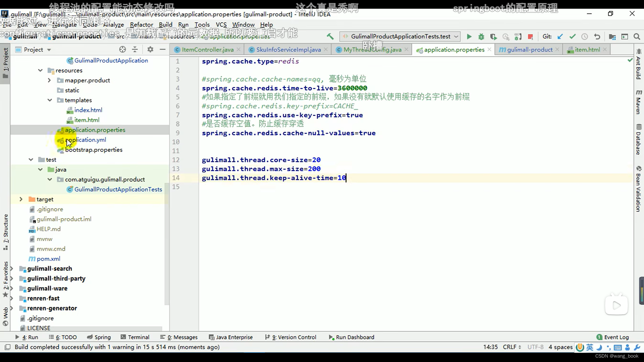Open the 6: TODO tool window
644x362 pixels.
[63, 337]
